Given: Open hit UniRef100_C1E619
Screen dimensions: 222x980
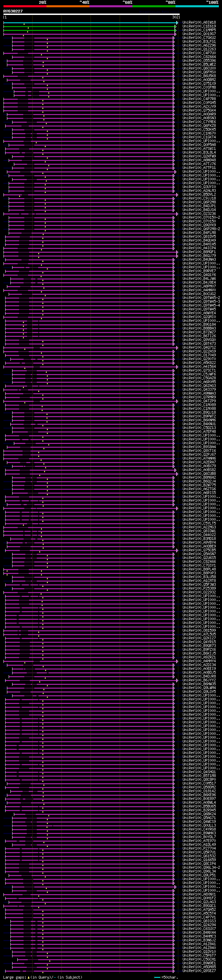Looking at the screenshot, I should pos(199,26).
